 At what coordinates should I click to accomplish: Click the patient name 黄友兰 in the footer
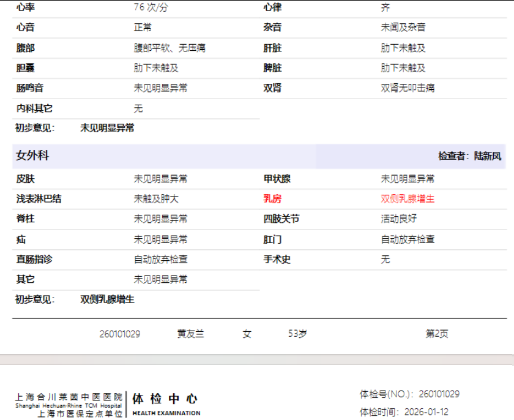click(x=191, y=334)
